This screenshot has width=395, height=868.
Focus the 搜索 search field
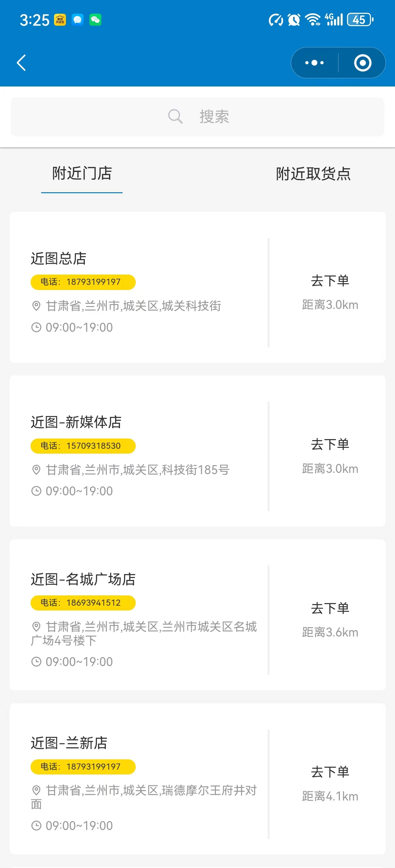click(x=197, y=117)
